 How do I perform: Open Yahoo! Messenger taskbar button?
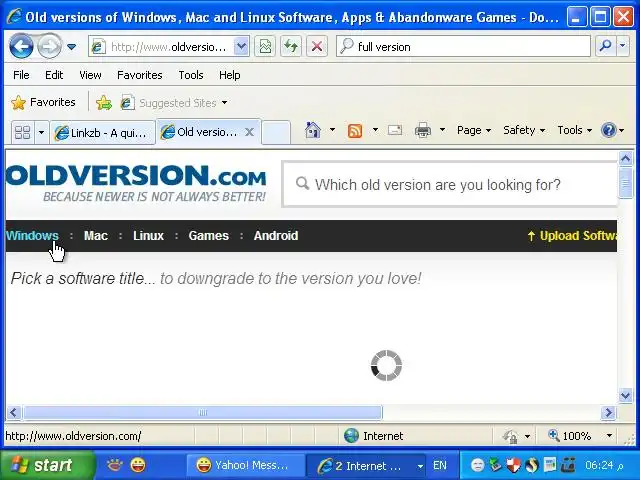246,465
